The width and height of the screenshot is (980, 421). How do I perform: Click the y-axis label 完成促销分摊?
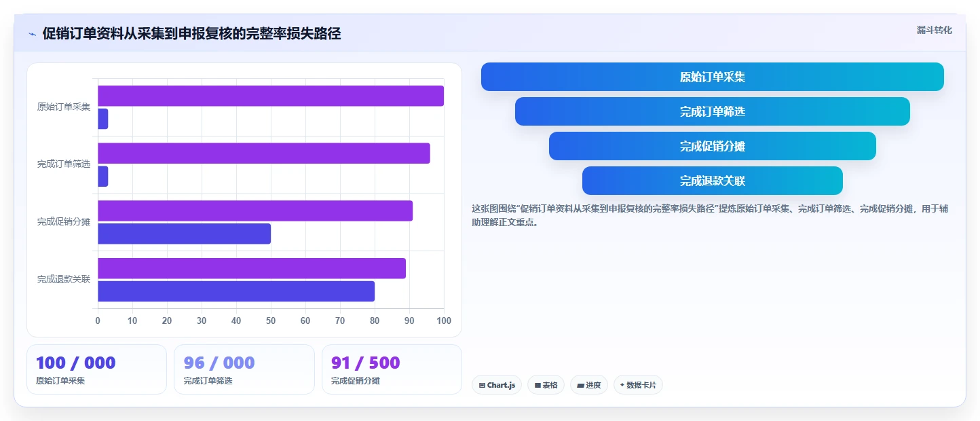point(64,222)
